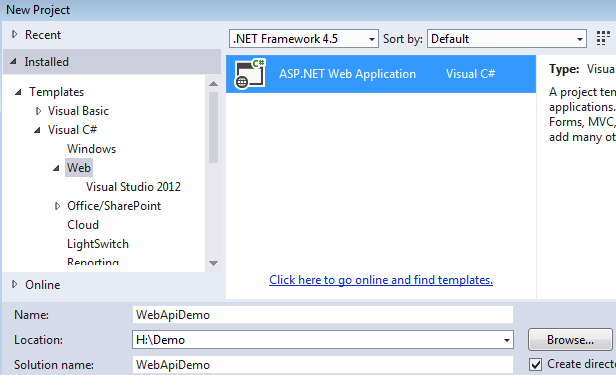Select Visual Studio 2012 tree item

[133, 187]
